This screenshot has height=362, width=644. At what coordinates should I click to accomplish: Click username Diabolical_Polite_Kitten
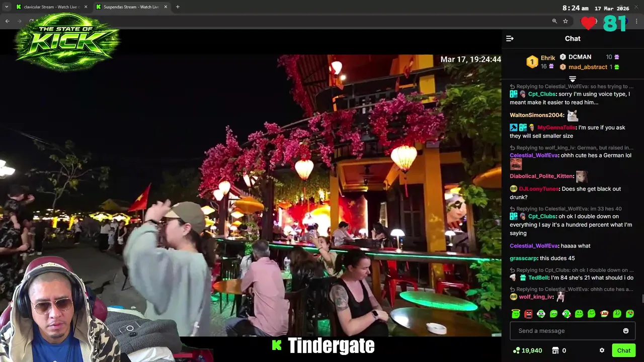pyautogui.click(x=541, y=176)
